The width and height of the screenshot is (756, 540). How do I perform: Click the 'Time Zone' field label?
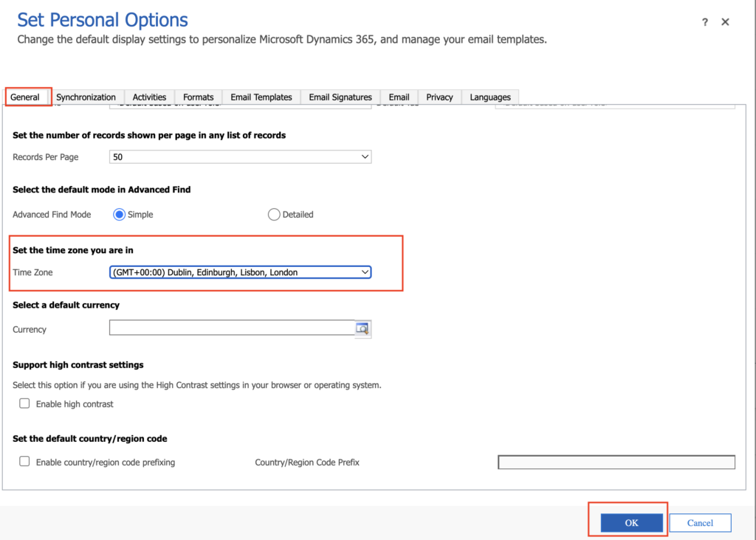[32, 272]
